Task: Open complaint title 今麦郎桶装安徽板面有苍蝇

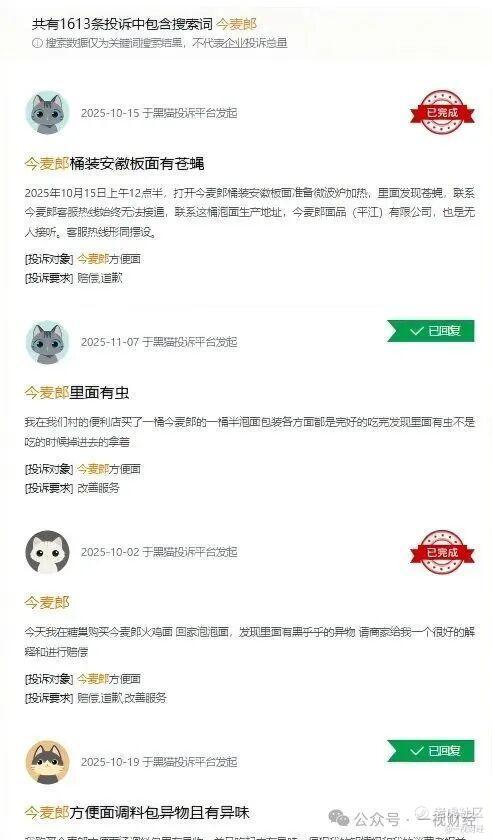Action: 114,163
